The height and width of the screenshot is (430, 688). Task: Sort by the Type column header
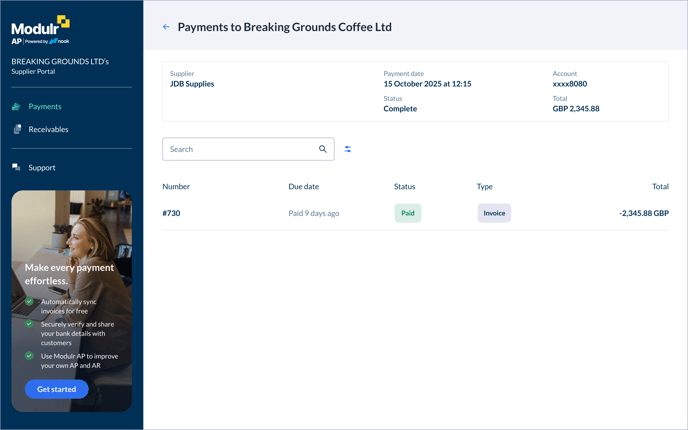[x=485, y=186]
